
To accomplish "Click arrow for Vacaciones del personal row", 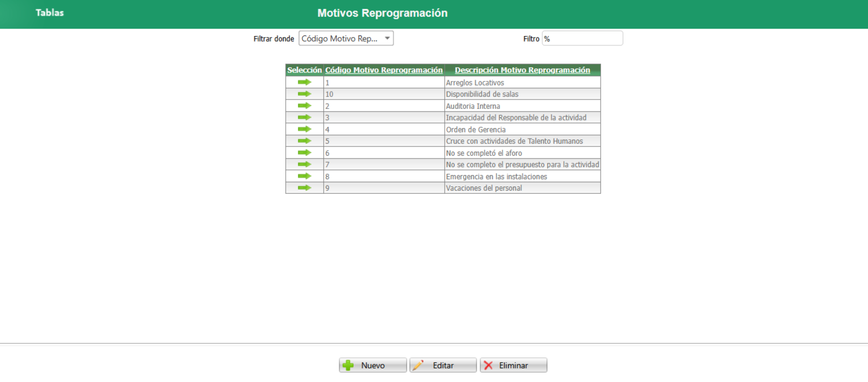I will click(304, 188).
